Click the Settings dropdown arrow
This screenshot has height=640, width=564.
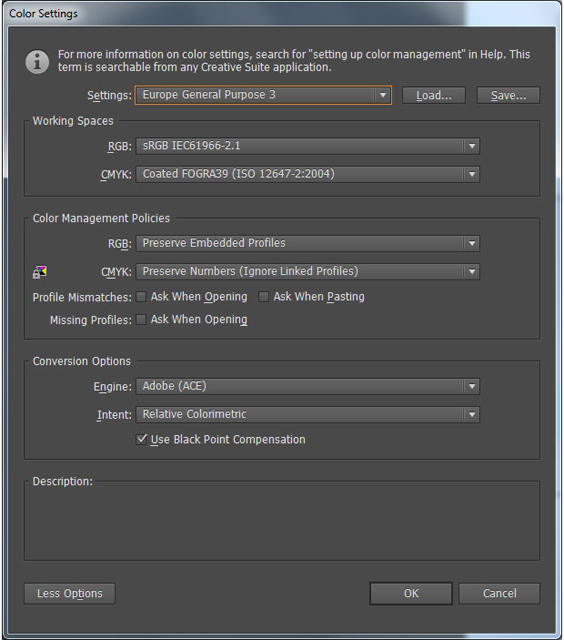point(382,95)
